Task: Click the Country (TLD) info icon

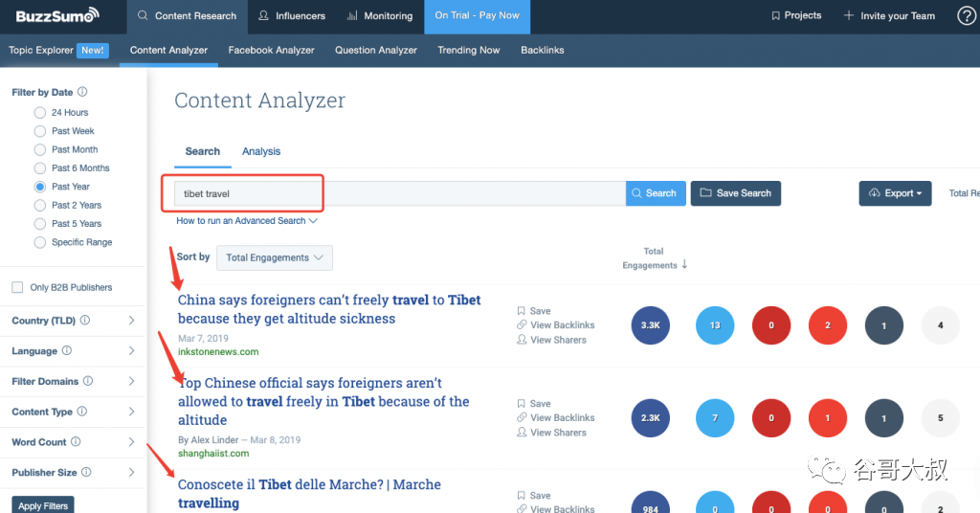Action: (85, 320)
